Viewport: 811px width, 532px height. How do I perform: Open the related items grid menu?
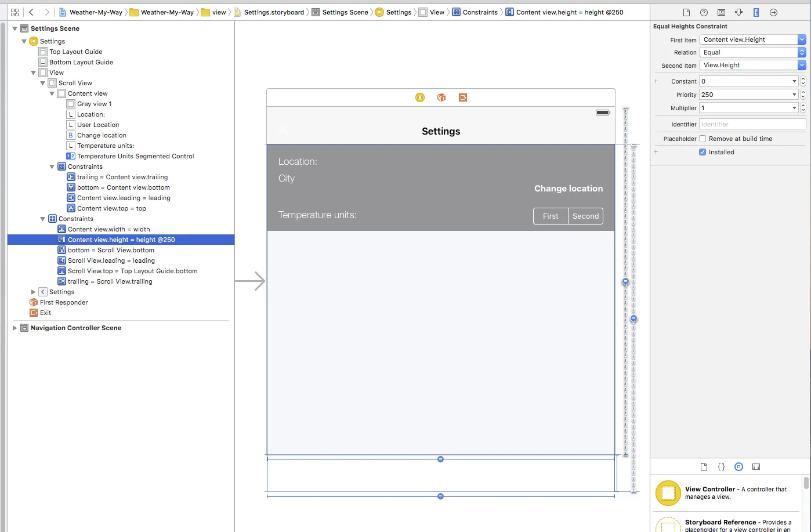click(15, 12)
